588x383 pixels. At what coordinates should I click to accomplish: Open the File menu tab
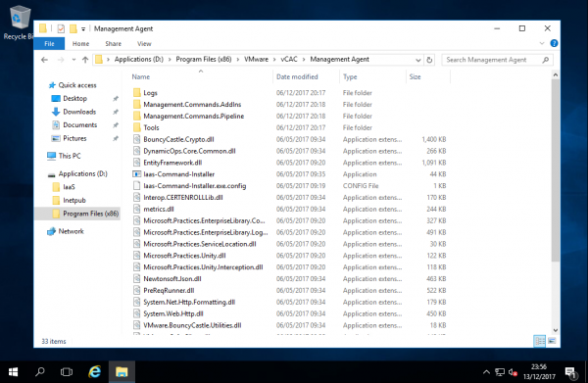click(49, 43)
